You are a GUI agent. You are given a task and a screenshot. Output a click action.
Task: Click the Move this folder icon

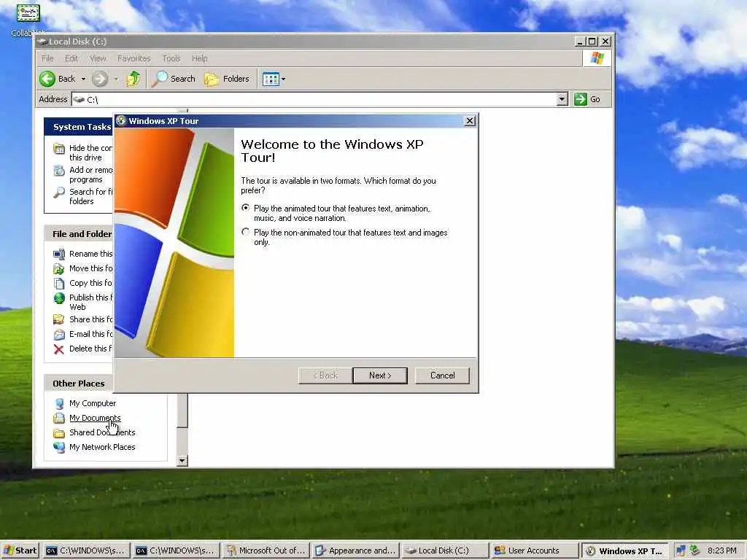[x=59, y=268]
